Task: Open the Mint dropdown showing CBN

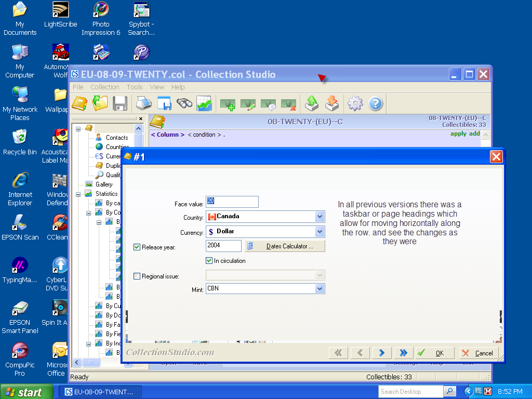Action: [x=320, y=289]
